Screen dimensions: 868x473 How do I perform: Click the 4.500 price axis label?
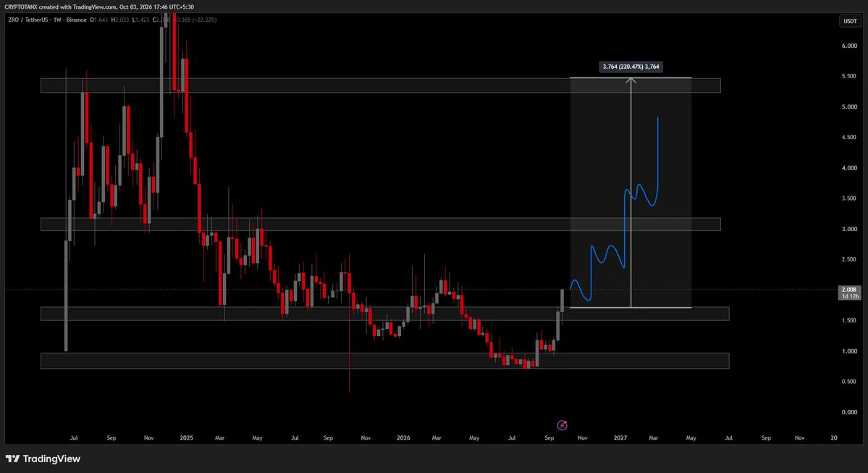pos(849,138)
